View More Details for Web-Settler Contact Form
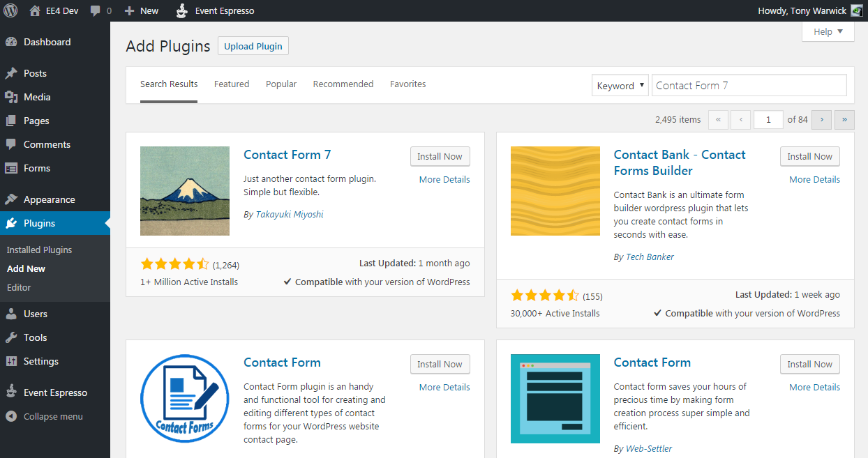This screenshot has height=458, width=868. tap(814, 387)
